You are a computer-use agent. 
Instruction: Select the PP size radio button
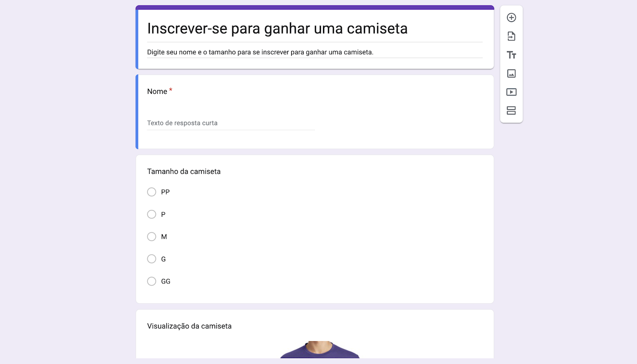tap(151, 191)
